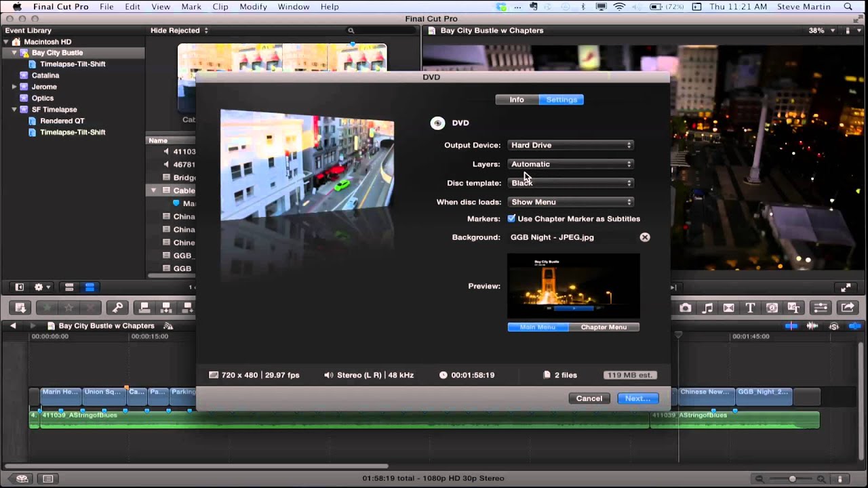The height and width of the screenshot is (488, 868).
Task: Open the Layers dropdown
Action: 570,164
